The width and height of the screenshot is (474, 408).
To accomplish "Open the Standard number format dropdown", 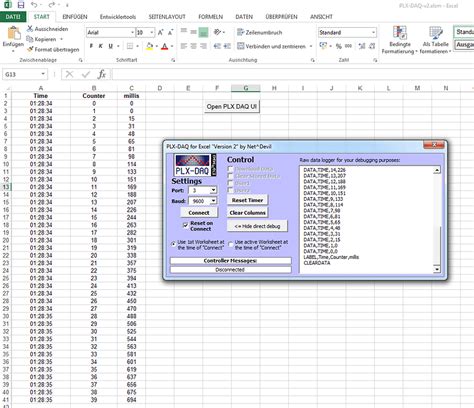I will (x=373, y=32).
